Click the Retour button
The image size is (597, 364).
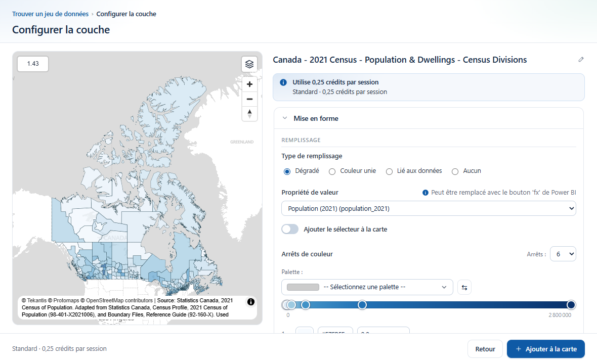click(485, 349)
